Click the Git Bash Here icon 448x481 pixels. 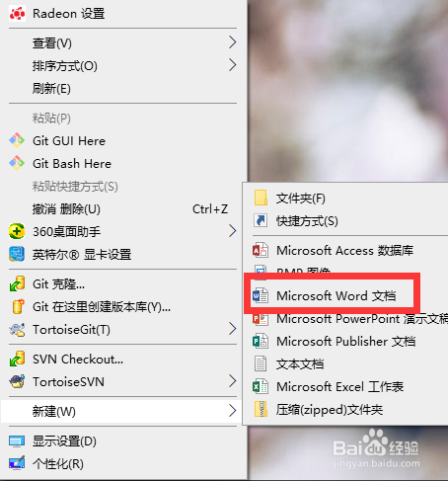point(17,163)
